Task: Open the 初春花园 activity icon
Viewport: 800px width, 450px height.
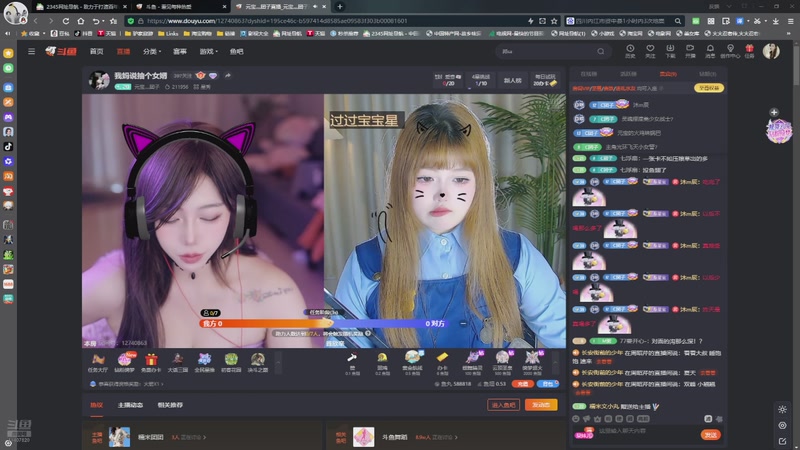Action: [231, 363]
